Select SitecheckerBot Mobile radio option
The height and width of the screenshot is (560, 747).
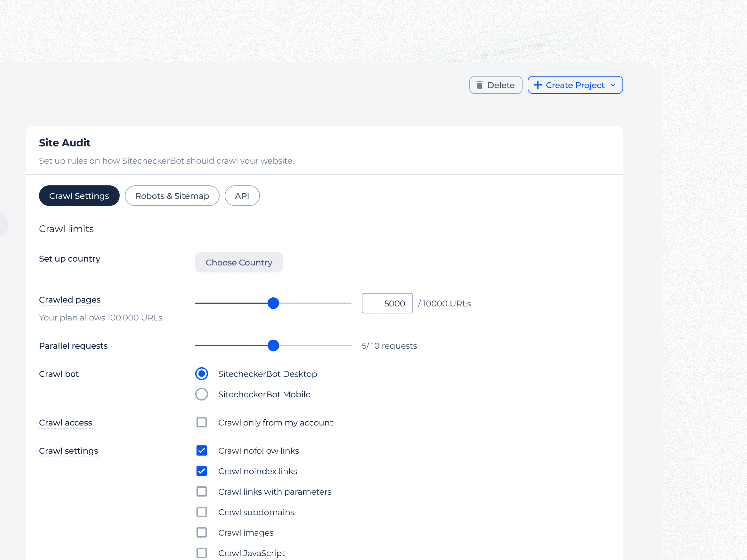[x=202, y=394]
